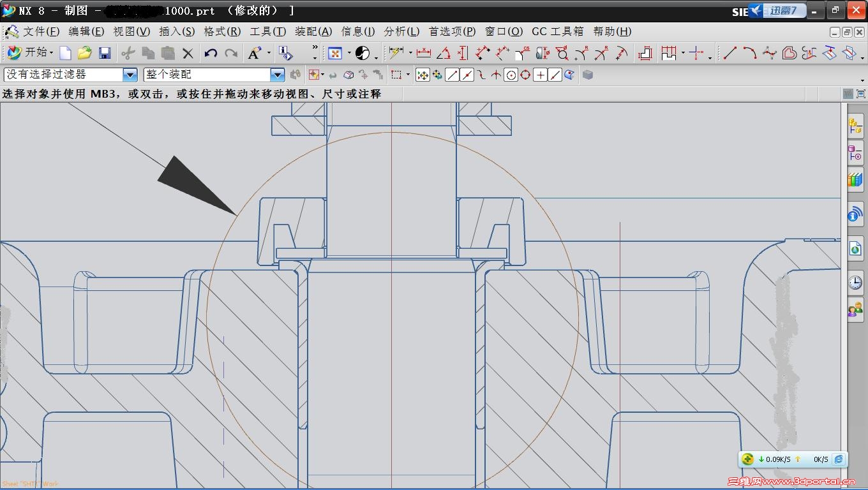868x490 pixels.
Task: Select the Chamfer dimension tool
Action: coord(523,53)
